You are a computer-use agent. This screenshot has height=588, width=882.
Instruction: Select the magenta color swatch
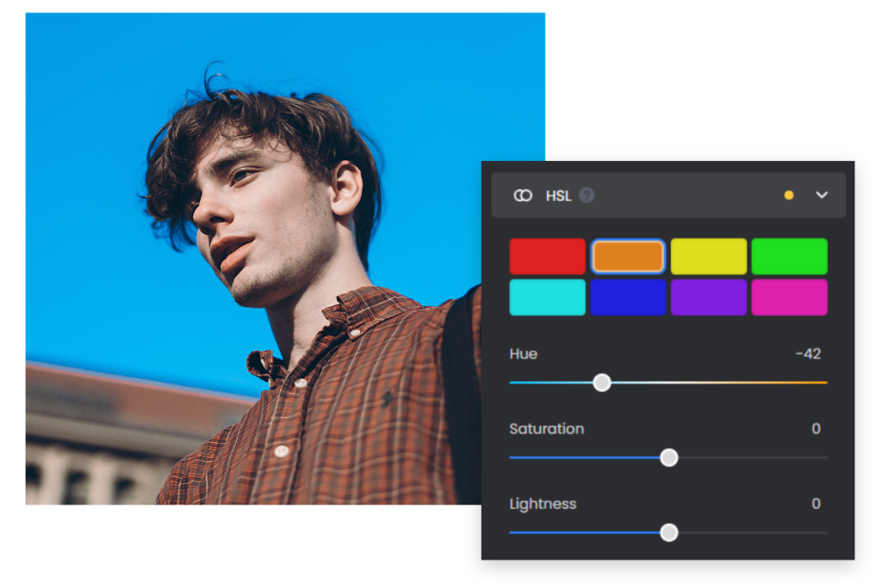pyautogui.click(x=789, y=297)
